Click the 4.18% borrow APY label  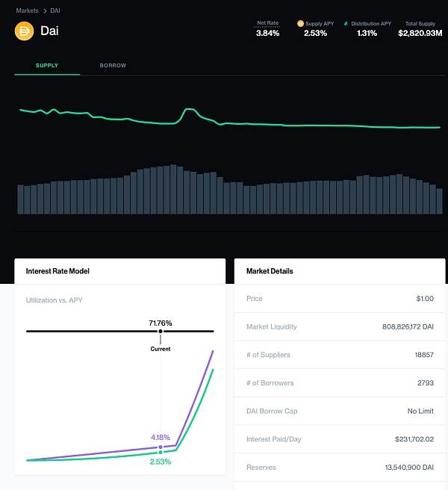click(161, 437)
